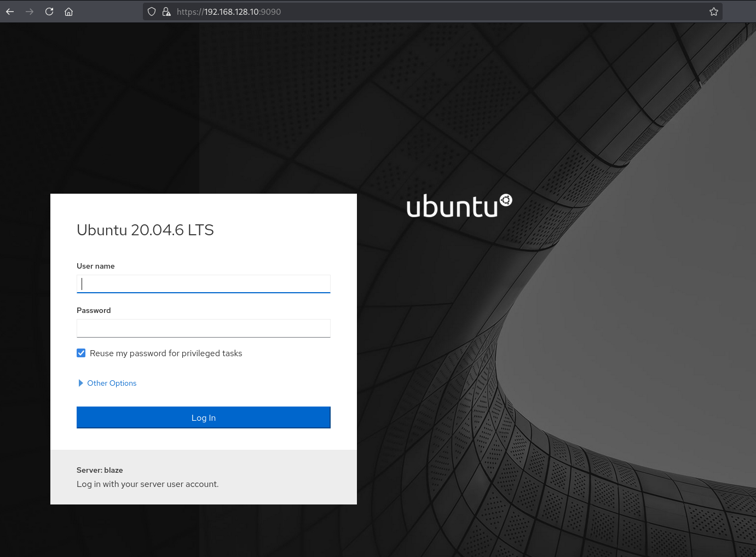Image resolution: width=756 pixels, height=557 pixels.
Task: Click the User name label
Action: click(96, 266)
